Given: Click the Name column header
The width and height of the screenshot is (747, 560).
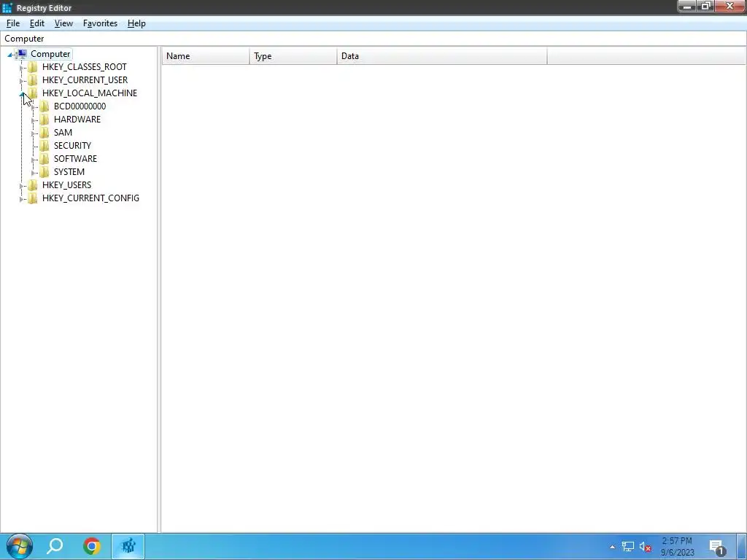Looking at the screenshot, I should pos(205,56).
